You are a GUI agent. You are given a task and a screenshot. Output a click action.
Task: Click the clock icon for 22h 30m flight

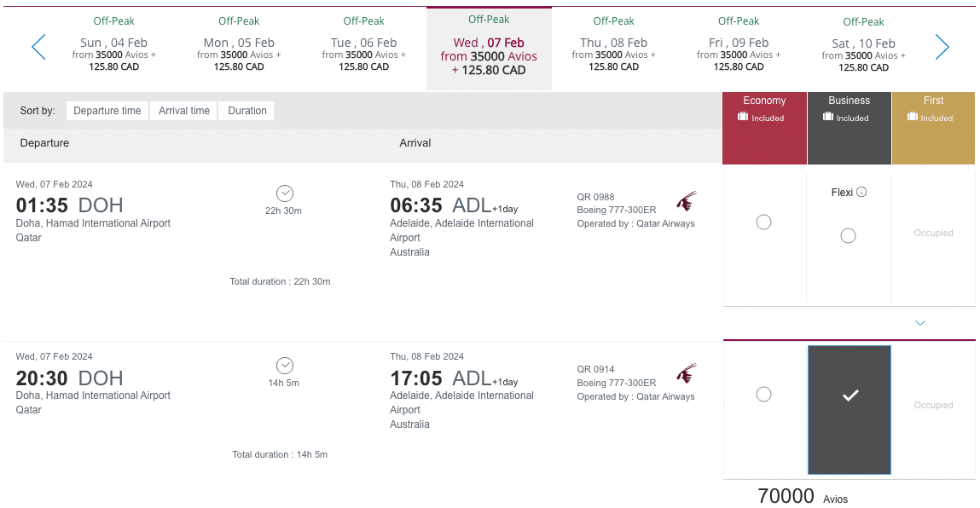pyautogui.click(x=285, y=193)
